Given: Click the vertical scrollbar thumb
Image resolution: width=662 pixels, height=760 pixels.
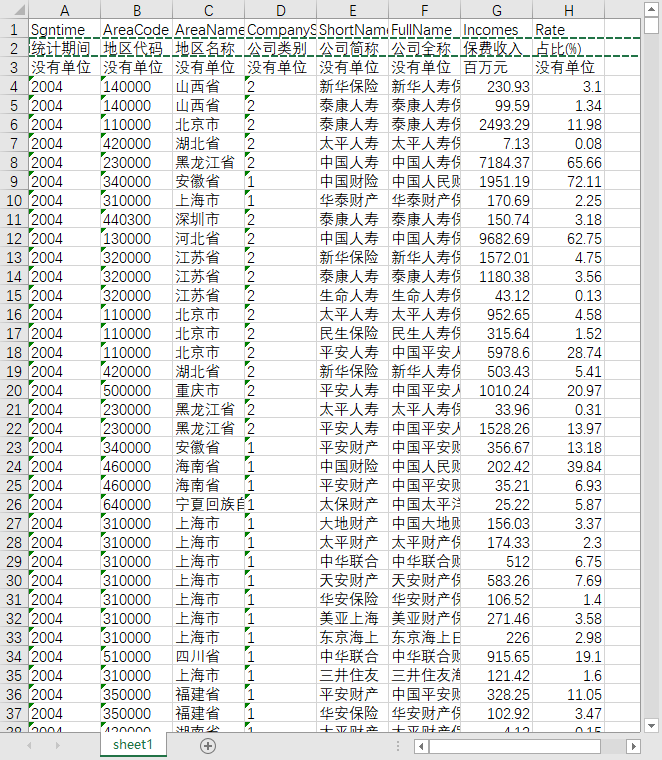Looking at the screenshot, I should [x=651, y=26].
